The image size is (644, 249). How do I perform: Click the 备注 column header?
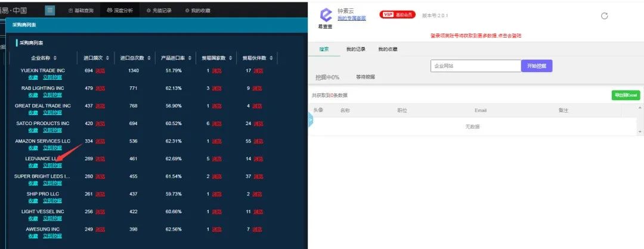click(x=563, y=110)
